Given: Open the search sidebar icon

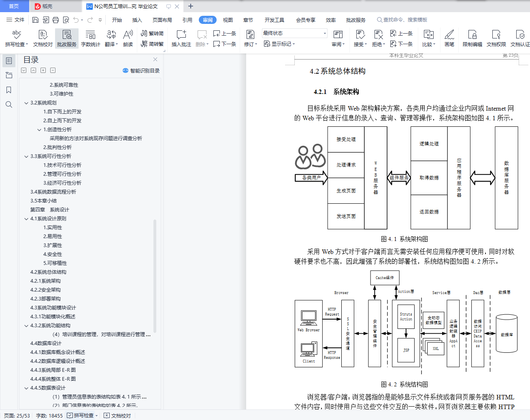Looking at the screenshot, I should pyautogui.click(x=9, y=104).
